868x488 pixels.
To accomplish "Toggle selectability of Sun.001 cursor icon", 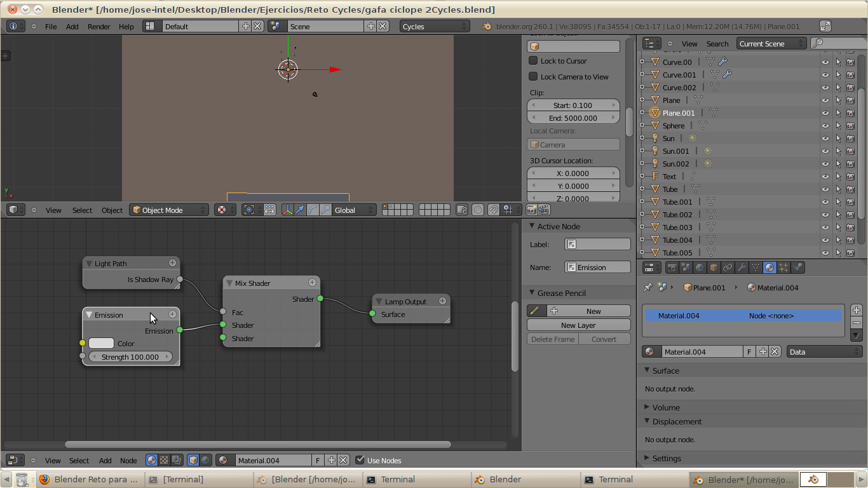I will 838,151.
